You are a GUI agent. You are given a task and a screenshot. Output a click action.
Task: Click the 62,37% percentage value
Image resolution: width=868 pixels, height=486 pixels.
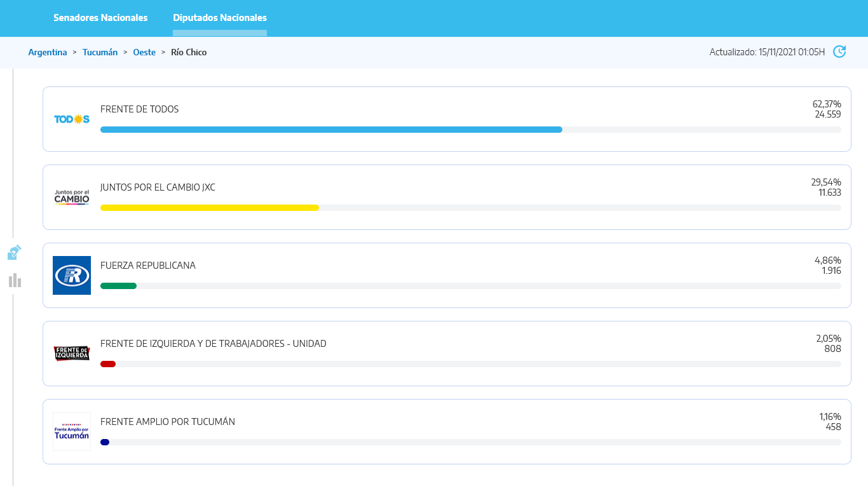(827, 104)
